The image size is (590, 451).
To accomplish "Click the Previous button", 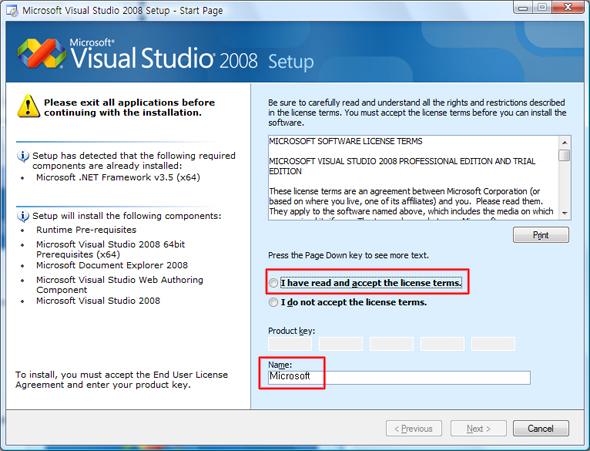I will 414,428.
